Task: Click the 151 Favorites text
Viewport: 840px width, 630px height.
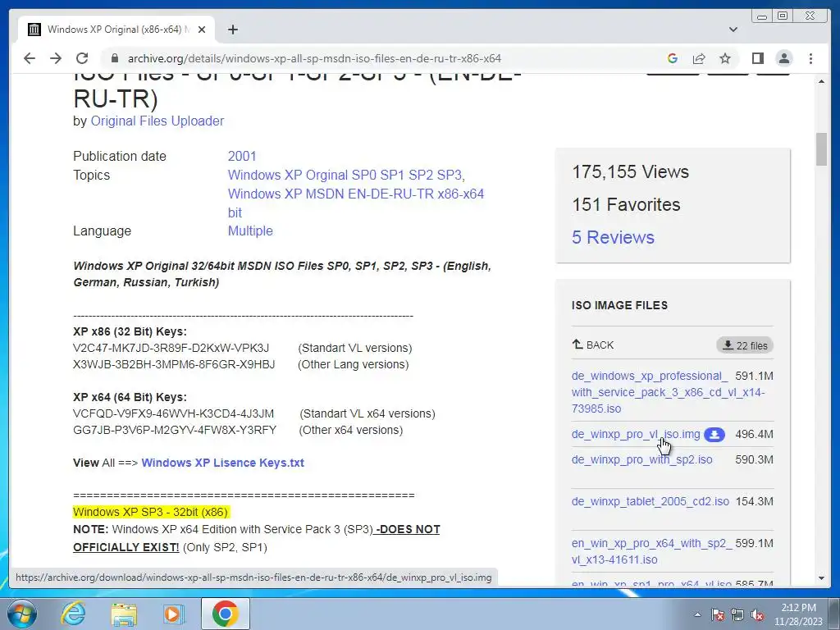Action: [x=626, y=204]
